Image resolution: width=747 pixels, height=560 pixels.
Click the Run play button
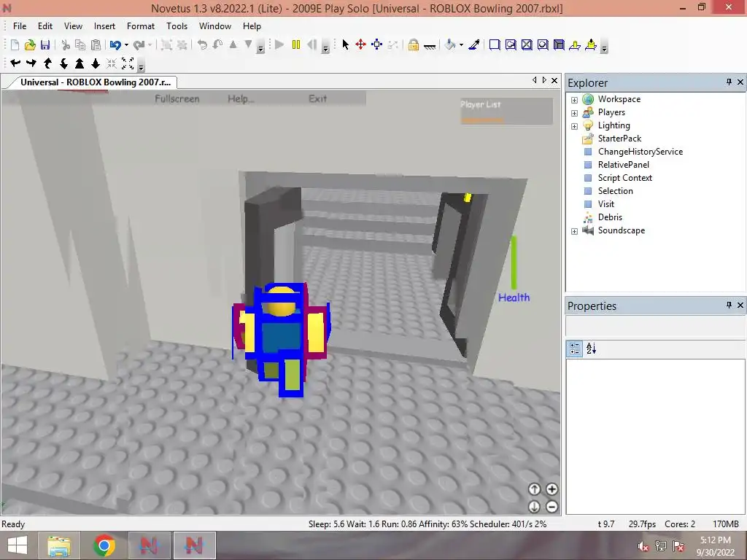pyautogui.click(x=279, y=44)
